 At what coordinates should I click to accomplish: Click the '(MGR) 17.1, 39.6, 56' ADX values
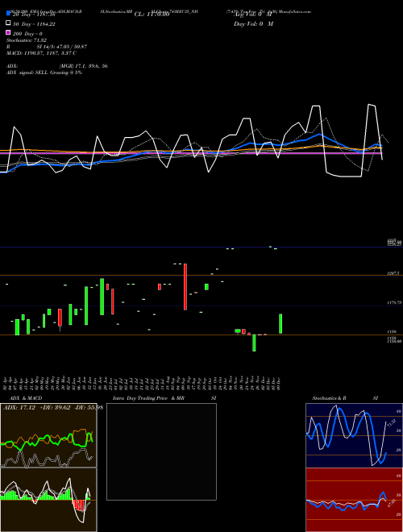pyautogui.click(x=84, y=66)
